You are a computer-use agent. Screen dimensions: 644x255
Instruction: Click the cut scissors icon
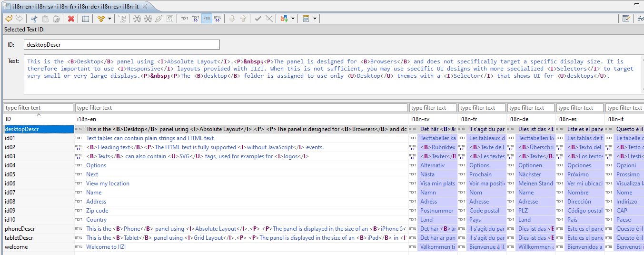tap(34, 19)
